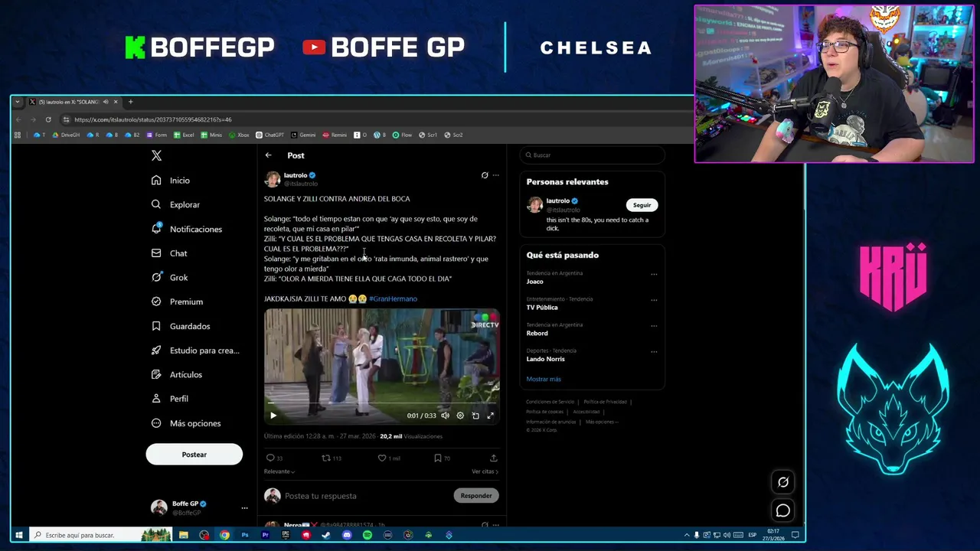980x551 pixels.
Task: Play the video in the post
Action: click(273, 416)
